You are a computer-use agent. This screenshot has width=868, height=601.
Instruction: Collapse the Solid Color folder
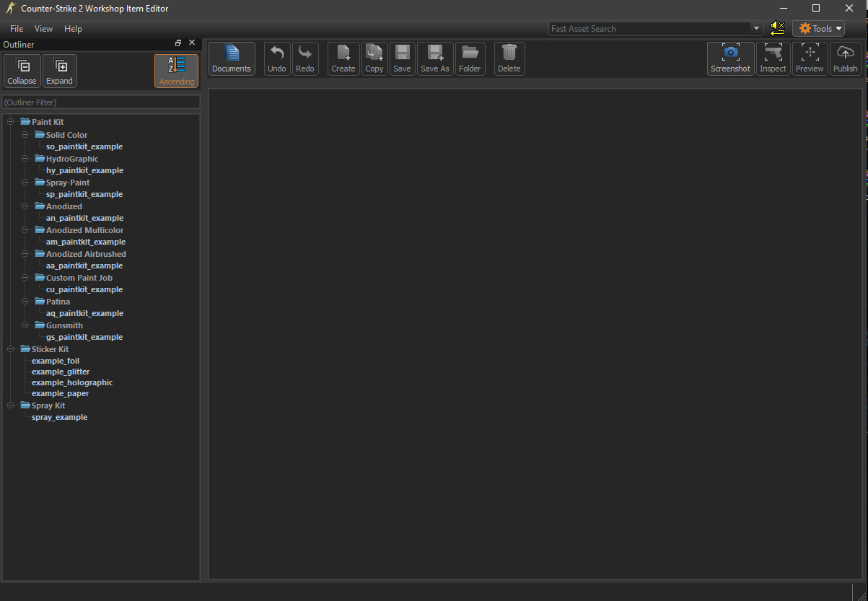(25, 135)
